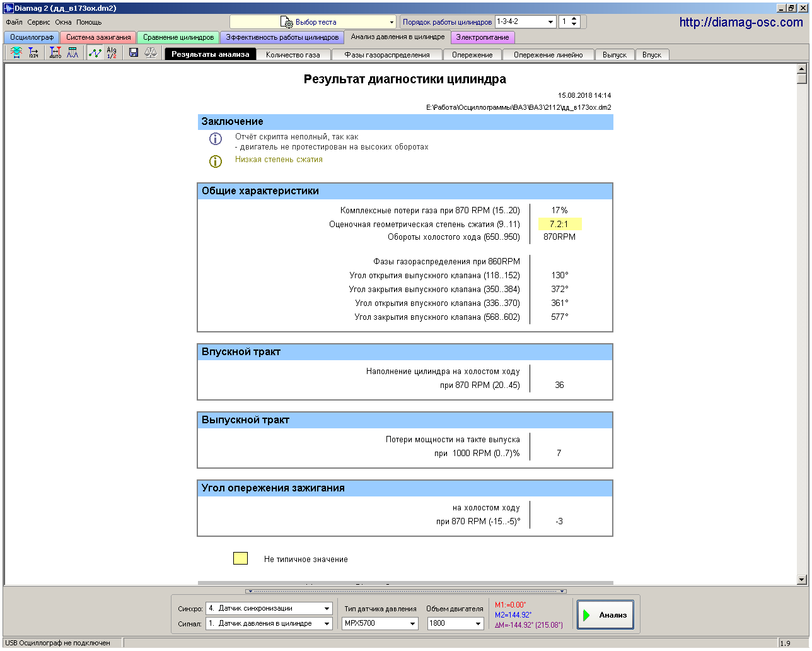Open the Выпуск subtab
This screenshot has width=812, height=651.
pyautogui.click(x=615, y=55)
